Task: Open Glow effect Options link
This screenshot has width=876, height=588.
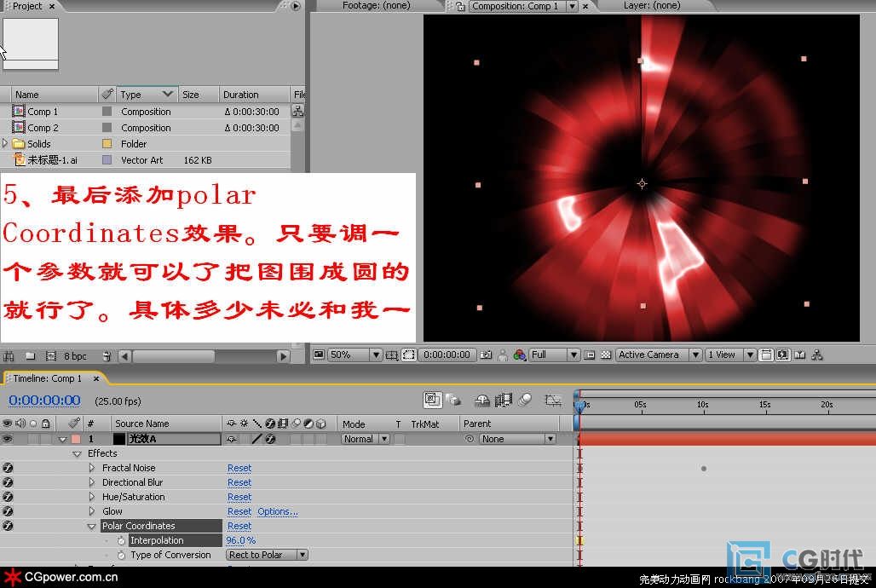Action: click(x=278, y=511)
